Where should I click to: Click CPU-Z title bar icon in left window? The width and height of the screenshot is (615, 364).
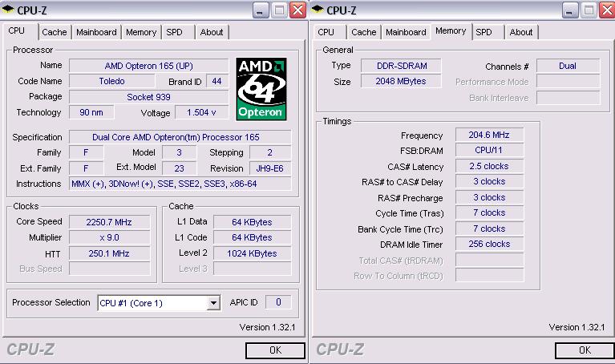(x=7, y=10)
